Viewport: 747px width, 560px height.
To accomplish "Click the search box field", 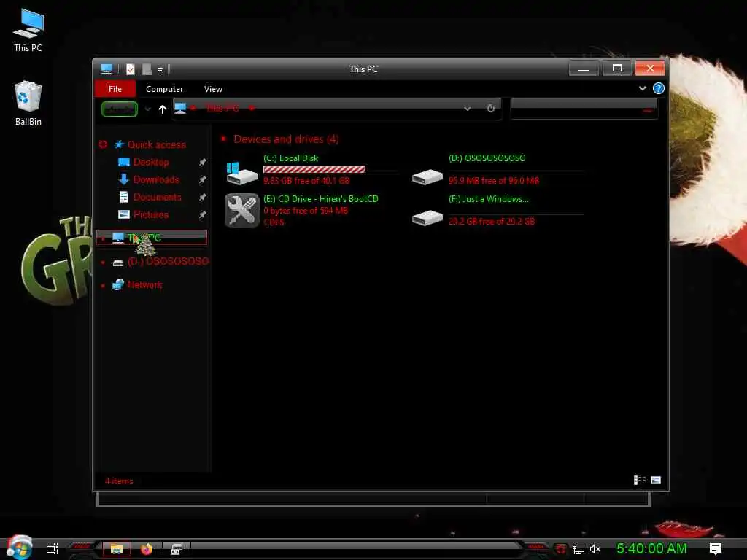I will [x=584, y=109].
